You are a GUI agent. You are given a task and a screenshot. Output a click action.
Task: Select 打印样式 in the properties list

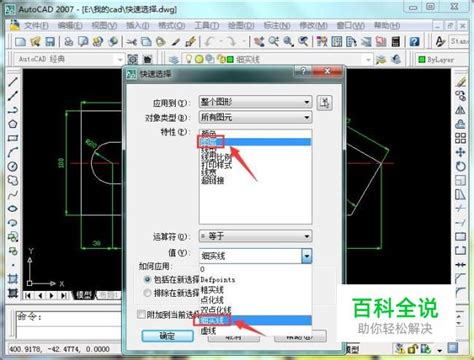point(217,165)
